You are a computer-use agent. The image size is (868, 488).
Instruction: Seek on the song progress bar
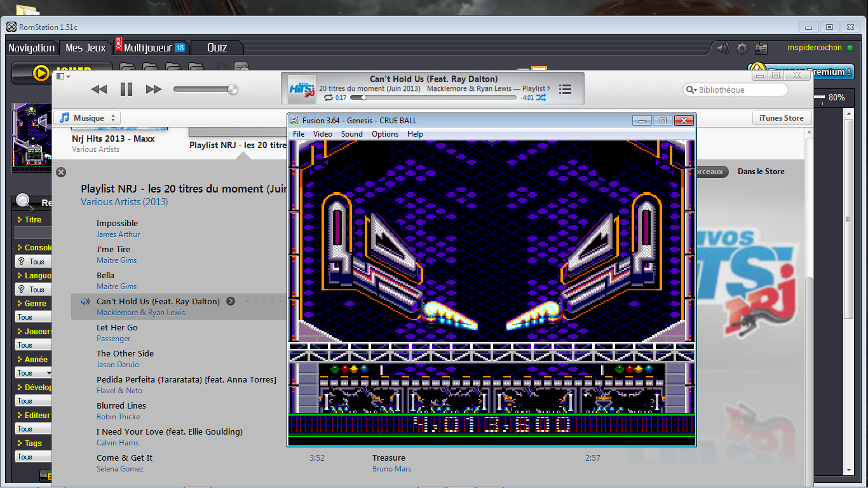434,98
